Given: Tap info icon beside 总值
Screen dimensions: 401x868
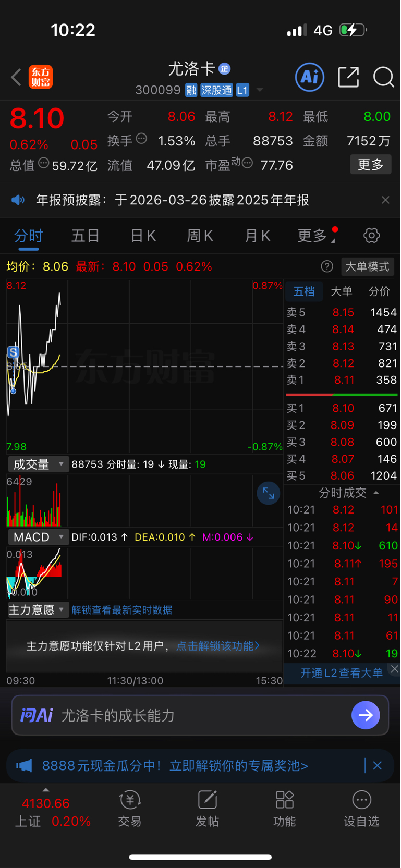Looking at the screenshot, I should pos(44,163).
